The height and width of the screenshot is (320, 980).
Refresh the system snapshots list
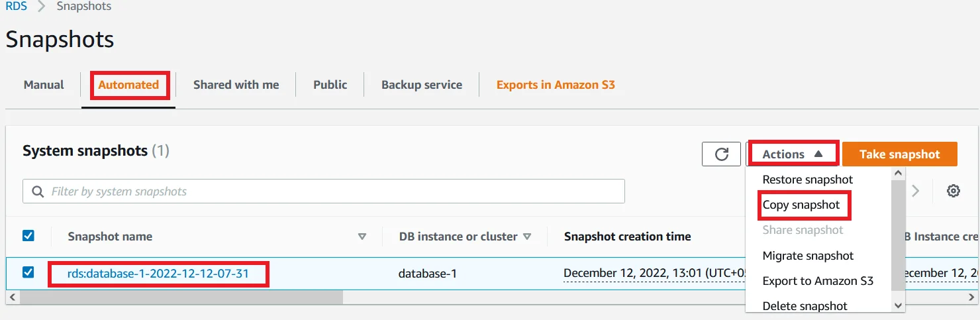(721, 154)
